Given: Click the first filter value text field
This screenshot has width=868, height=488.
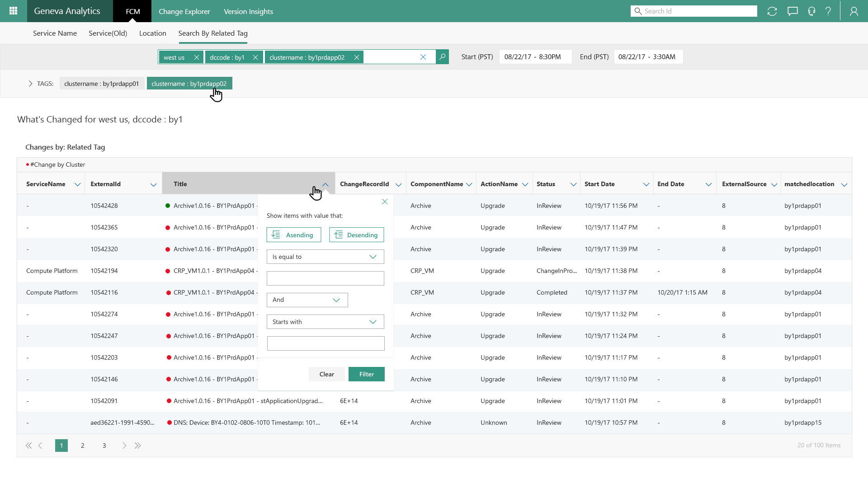Looking at the screenshot, I should [325, 278].
